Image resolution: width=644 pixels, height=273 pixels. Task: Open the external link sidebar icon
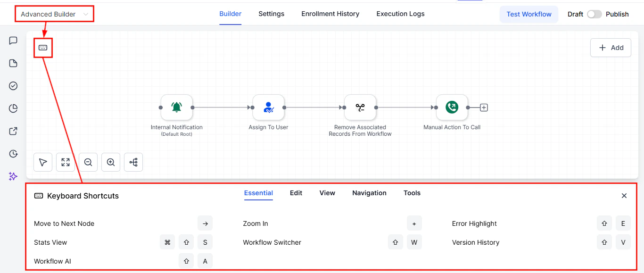coord(13,131)
